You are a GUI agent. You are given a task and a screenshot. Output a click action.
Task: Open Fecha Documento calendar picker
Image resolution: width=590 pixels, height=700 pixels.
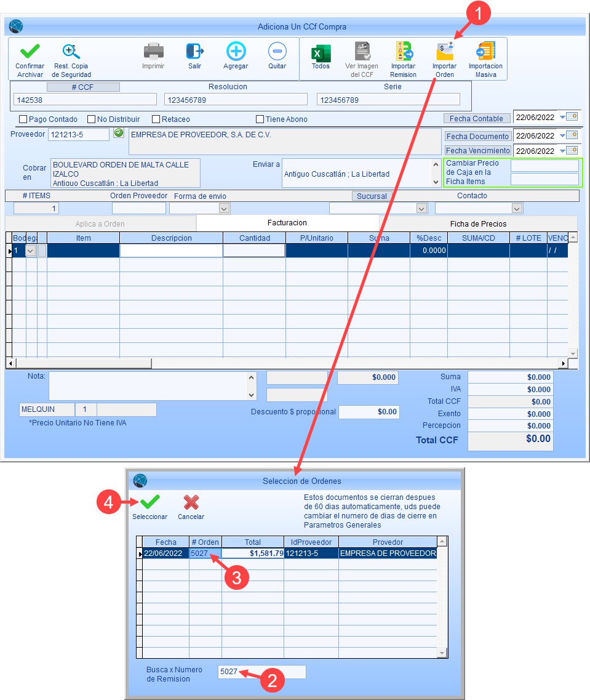click(572, 135)
